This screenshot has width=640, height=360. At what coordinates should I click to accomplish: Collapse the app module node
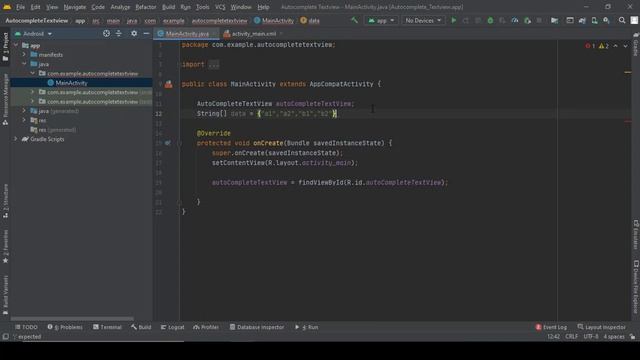pos(16,45)
